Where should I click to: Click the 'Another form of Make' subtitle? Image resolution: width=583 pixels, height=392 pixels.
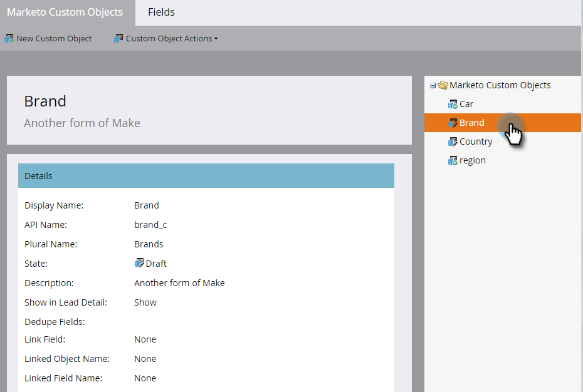[82, 123]
